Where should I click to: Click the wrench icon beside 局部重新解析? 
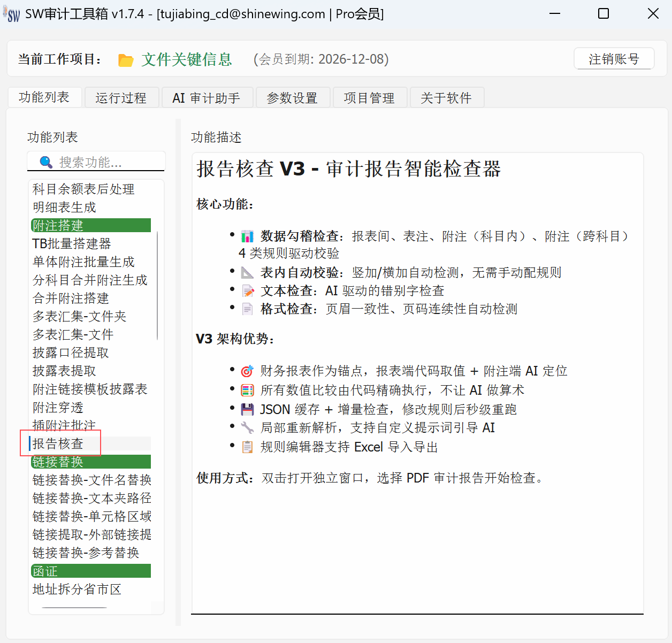tap(247, 427)
